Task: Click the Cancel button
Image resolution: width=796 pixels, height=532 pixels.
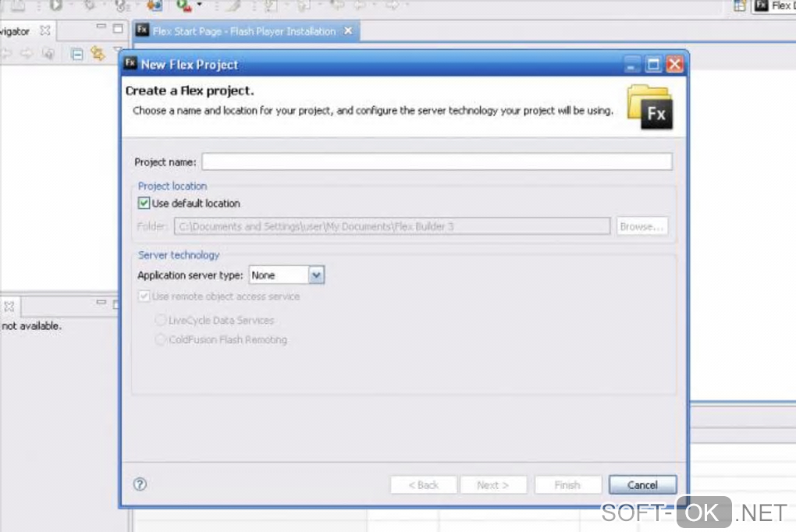Action: click(642, 484)
